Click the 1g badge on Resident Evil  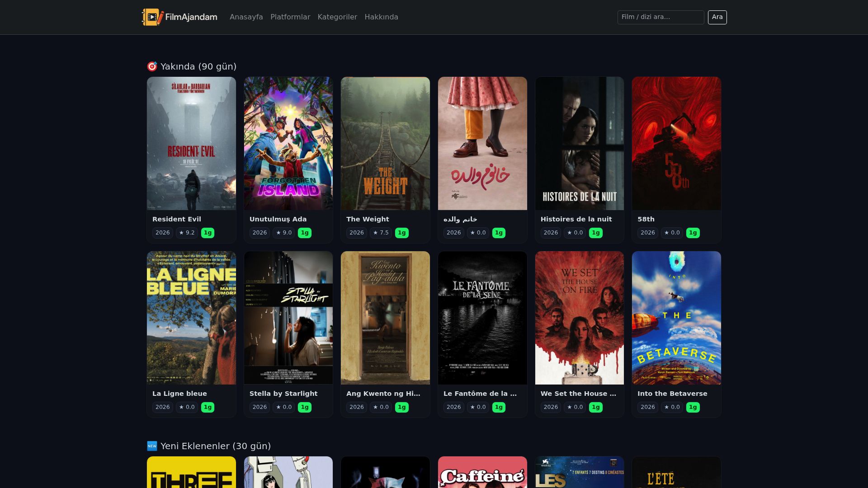(x=208, y=233)
